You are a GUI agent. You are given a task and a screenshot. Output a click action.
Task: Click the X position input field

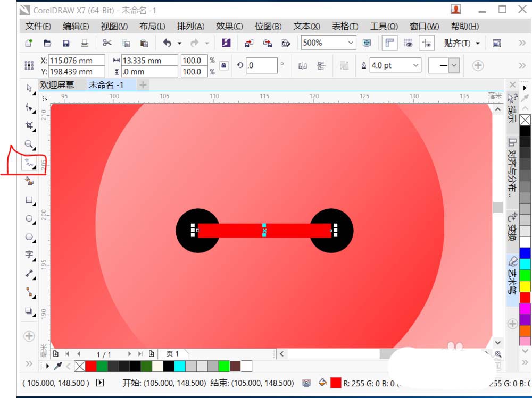click(76, 61)
